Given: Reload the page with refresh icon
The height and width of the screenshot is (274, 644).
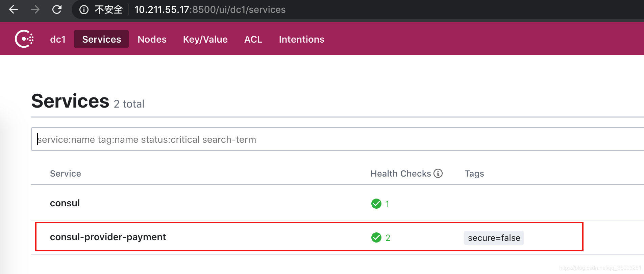Looking at the screenshot, I should 57,9.
